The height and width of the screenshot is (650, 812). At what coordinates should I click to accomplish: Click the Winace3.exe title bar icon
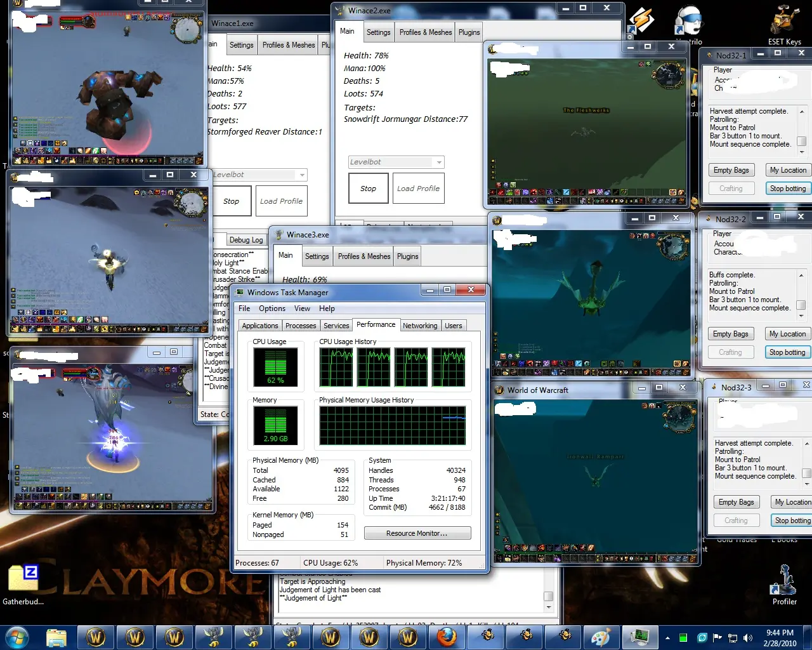point(278,234)
